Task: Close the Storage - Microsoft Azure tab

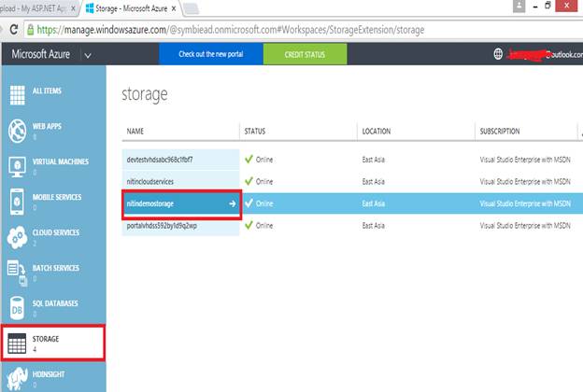Action: pyautogui.click(x=174, y=8)
